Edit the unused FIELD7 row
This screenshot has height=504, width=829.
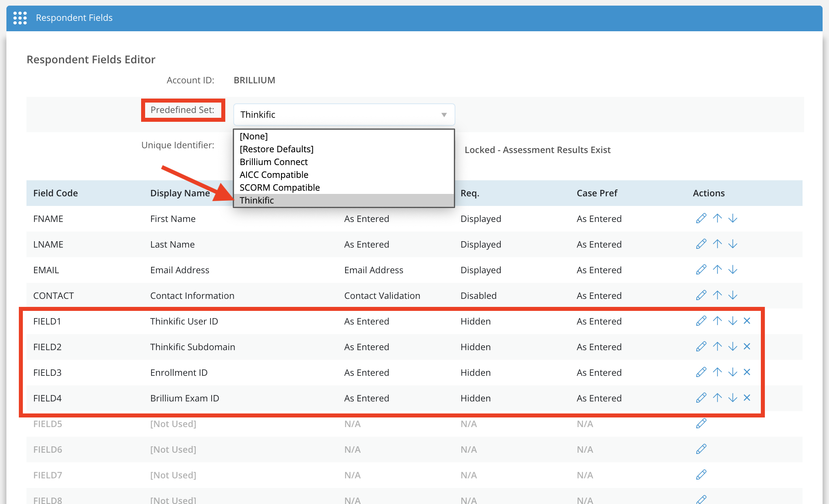(701, 475)
